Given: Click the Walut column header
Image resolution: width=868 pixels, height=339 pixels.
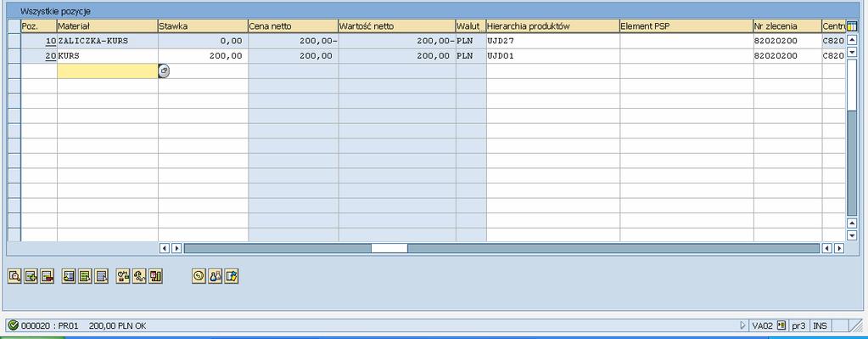Looking at the screenshot, I should click(471, 26).
